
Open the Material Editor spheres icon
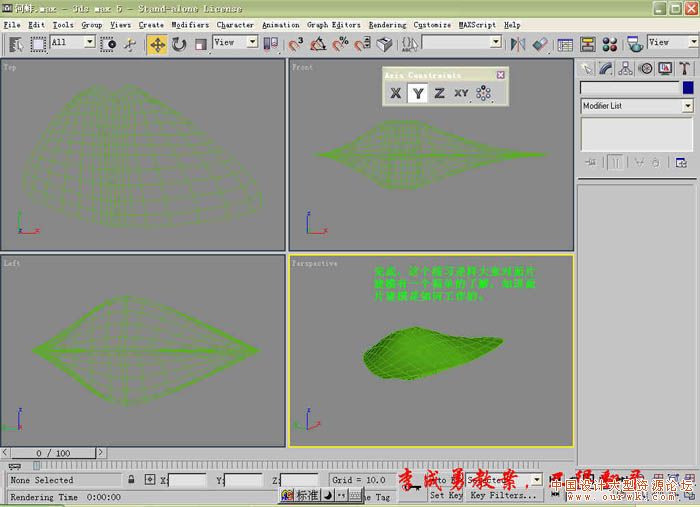coord(609,45)
